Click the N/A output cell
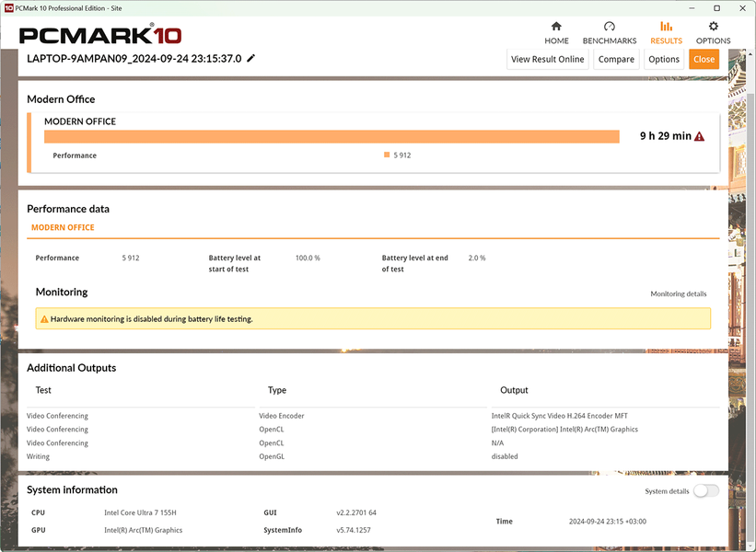The image size is (756, 552). [497, 443]
